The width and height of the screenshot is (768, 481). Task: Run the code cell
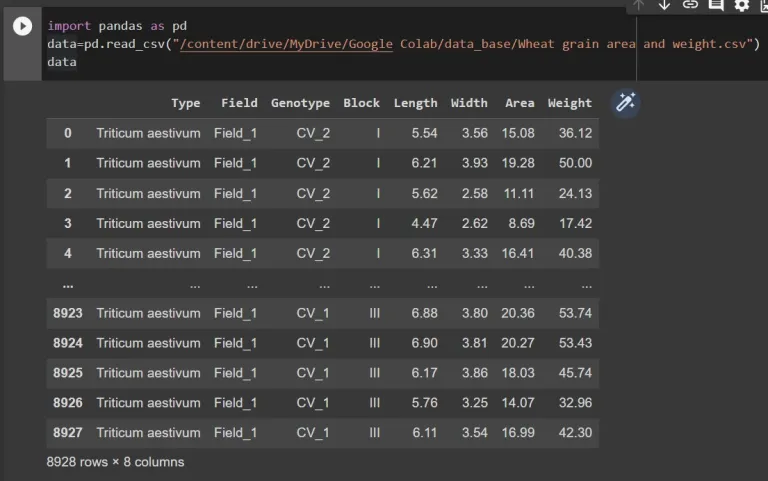click(x=22, y=26)
